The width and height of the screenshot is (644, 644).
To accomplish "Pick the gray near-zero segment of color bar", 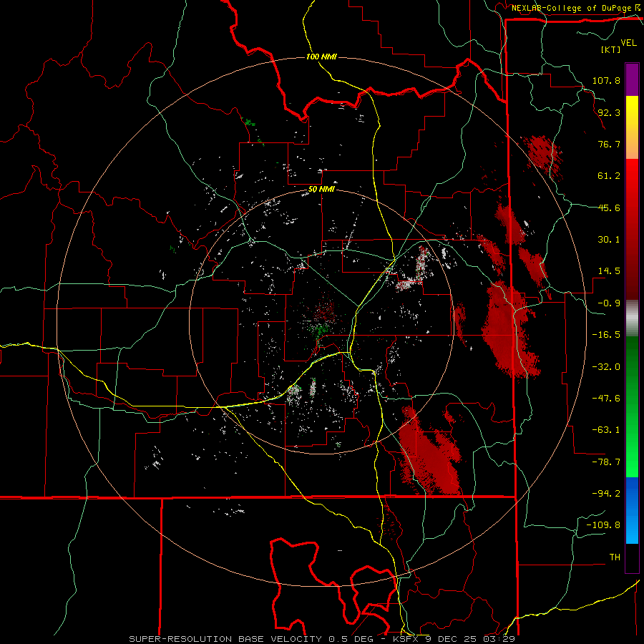I will coord(632,318).
